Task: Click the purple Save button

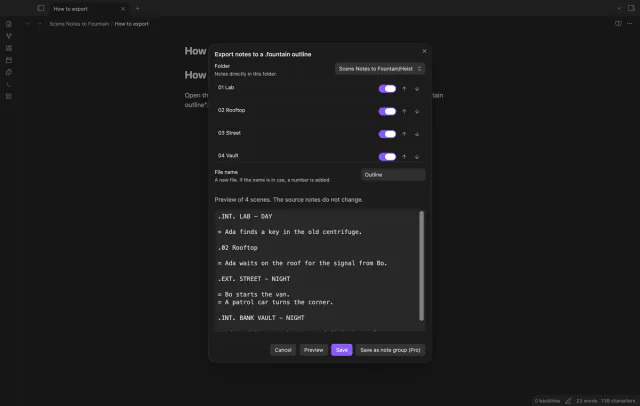Action: pyautogui.click(x=342, y=350)
